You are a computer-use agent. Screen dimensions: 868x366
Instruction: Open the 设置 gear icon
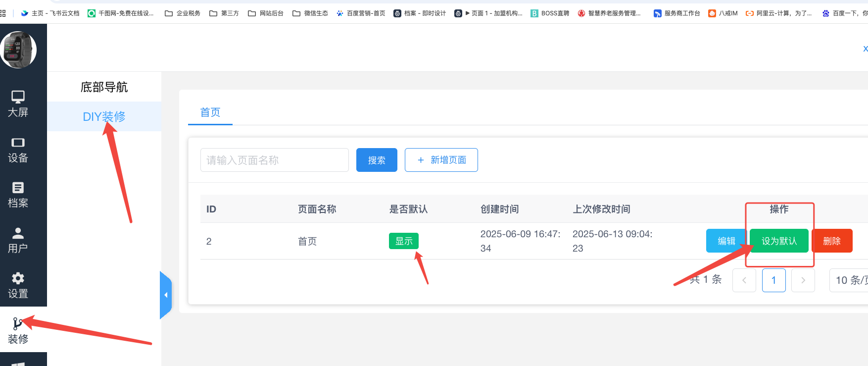point(18,278)
